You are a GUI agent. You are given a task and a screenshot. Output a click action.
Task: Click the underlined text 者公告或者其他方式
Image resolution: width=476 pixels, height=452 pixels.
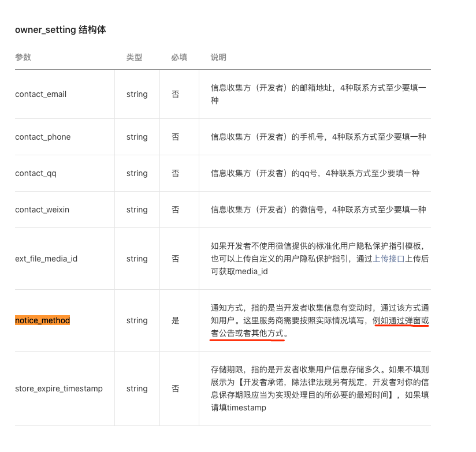coord(247,334)
